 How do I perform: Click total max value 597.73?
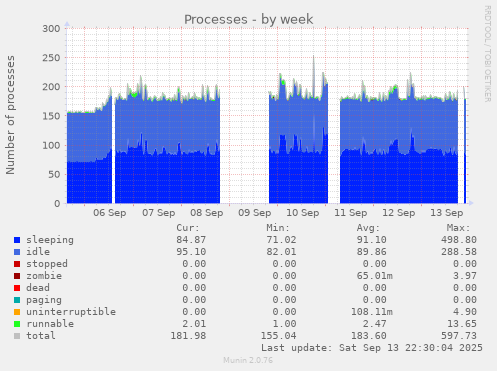[x=459, y=336]
